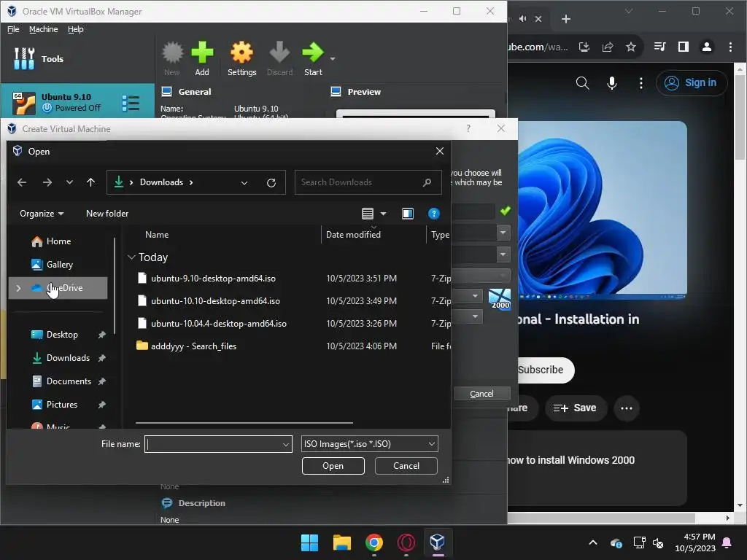Open YouTube settings three-dot menu
The height and width of the screenshot is (560, 747).
640,83
